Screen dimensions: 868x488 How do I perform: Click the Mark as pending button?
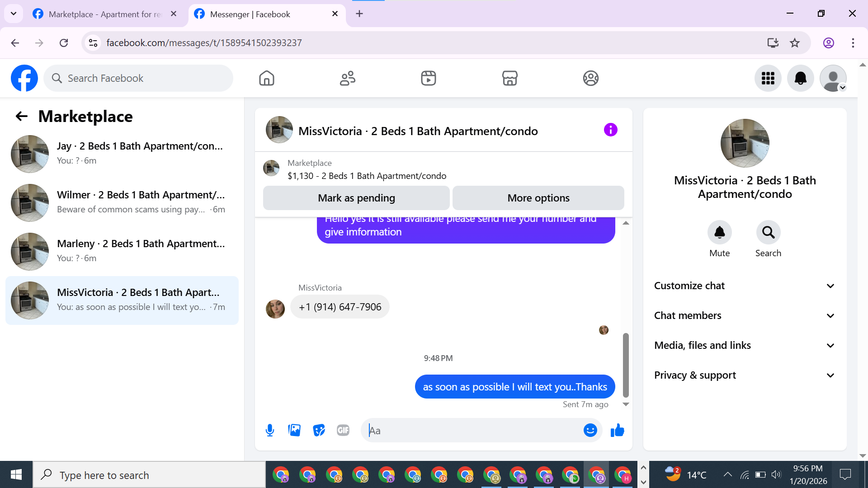pos(356,198)
